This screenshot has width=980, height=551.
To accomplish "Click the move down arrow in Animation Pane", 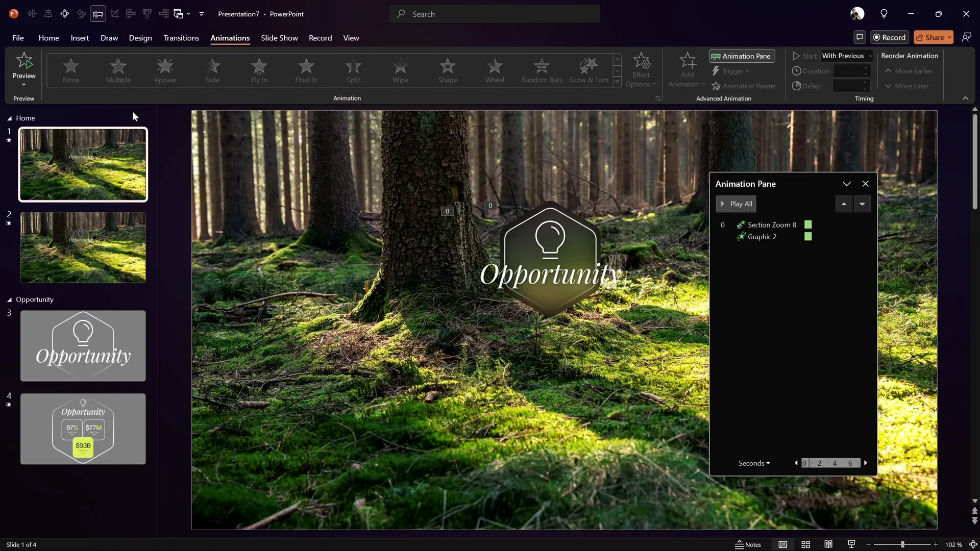I will click(862, 204).
